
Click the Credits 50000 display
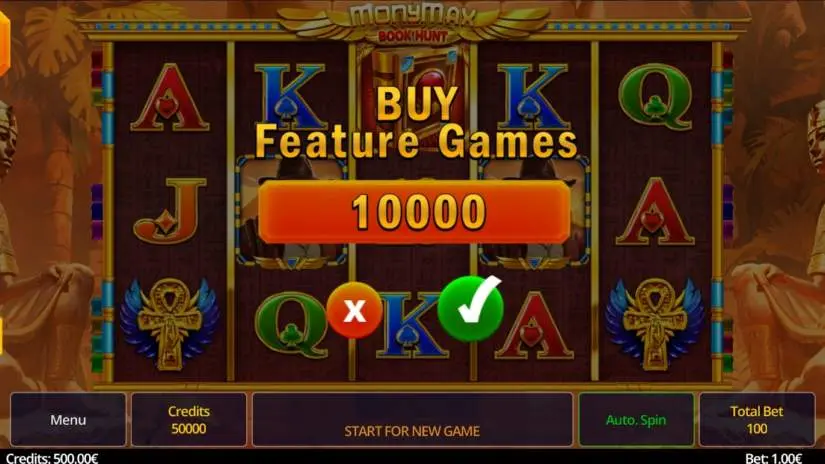pyautogui.click(x=188, y=420)
